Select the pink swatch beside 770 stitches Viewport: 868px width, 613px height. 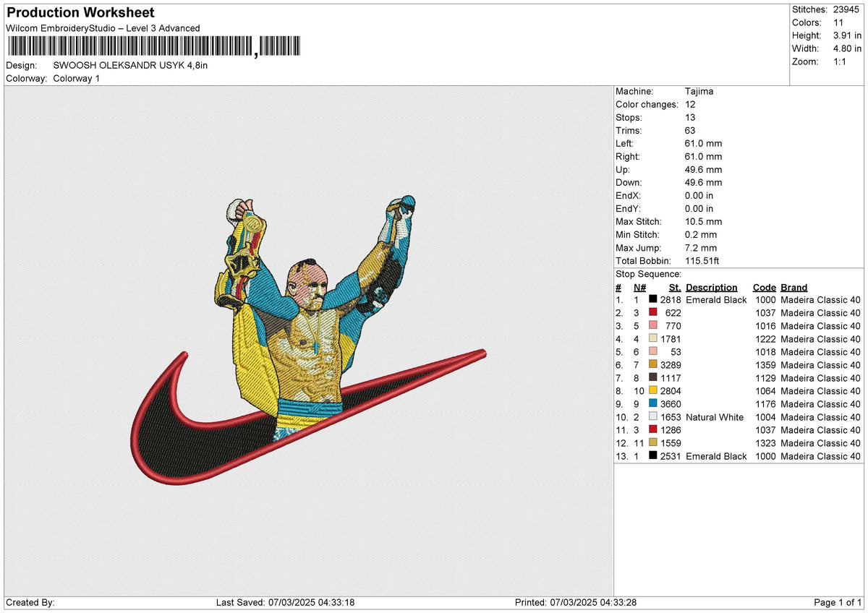pyautogui.click(x=652, y=325)
